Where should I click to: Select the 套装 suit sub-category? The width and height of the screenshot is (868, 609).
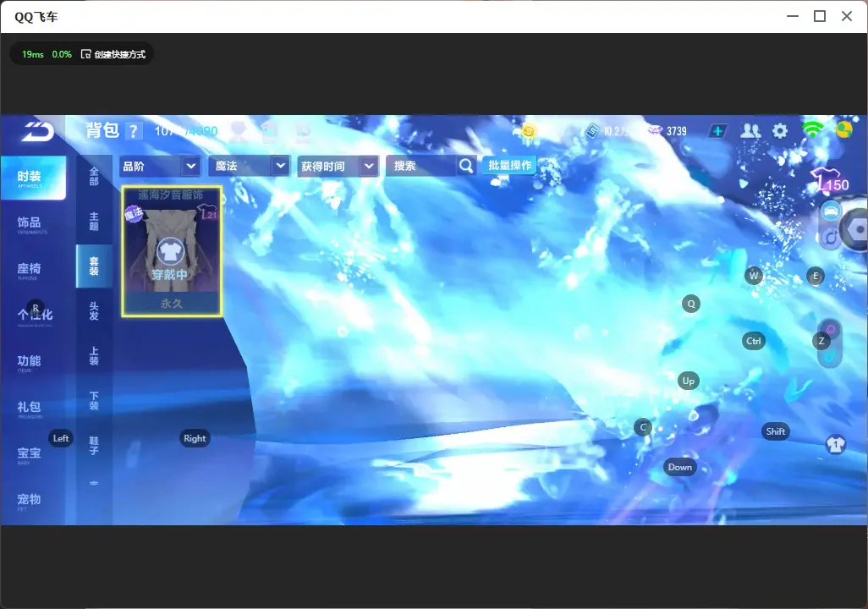tap(94, 266)
